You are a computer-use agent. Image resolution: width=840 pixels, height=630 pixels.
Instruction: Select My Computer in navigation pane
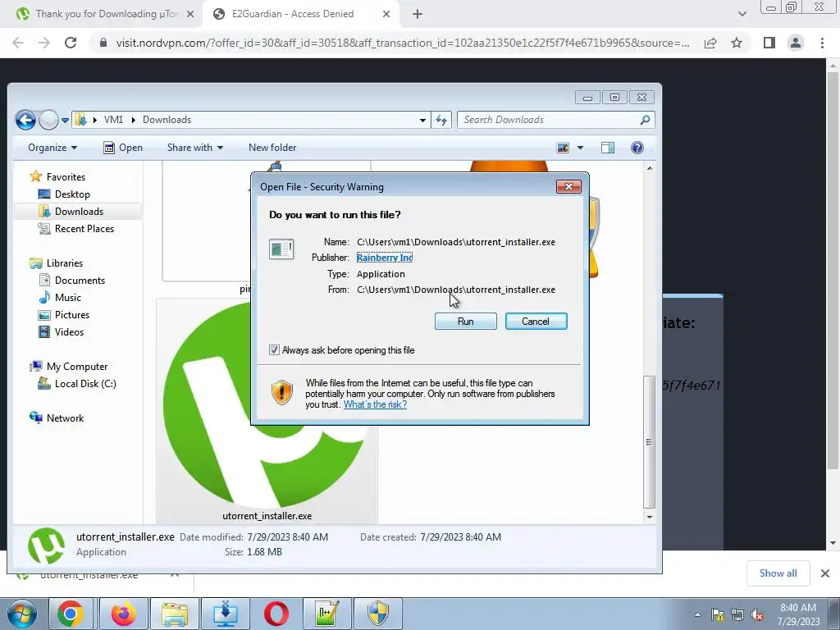[76, 367]
